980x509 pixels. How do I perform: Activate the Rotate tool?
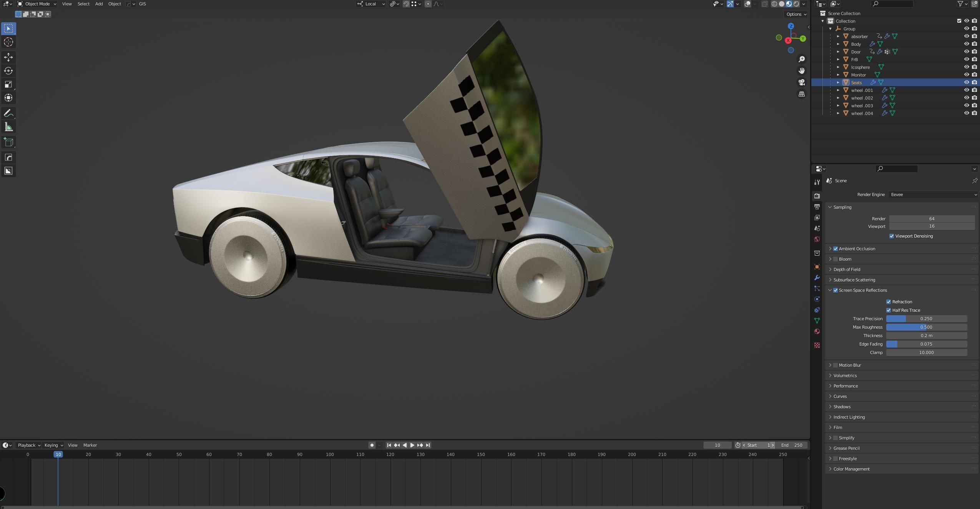pos(8,71)
